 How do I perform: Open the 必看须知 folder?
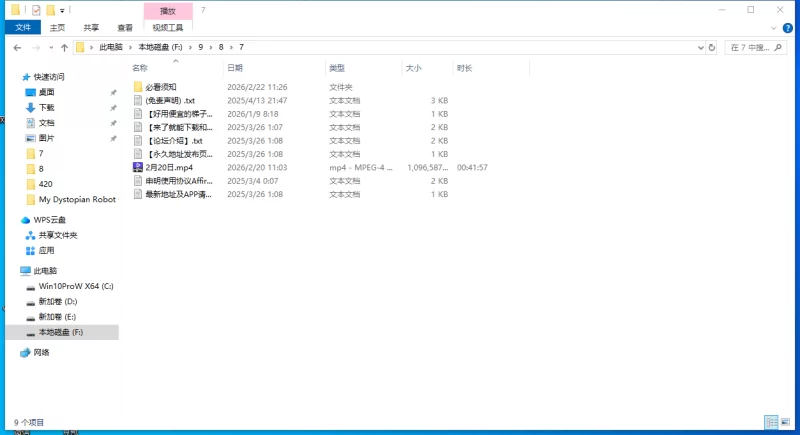coord(160,87)
